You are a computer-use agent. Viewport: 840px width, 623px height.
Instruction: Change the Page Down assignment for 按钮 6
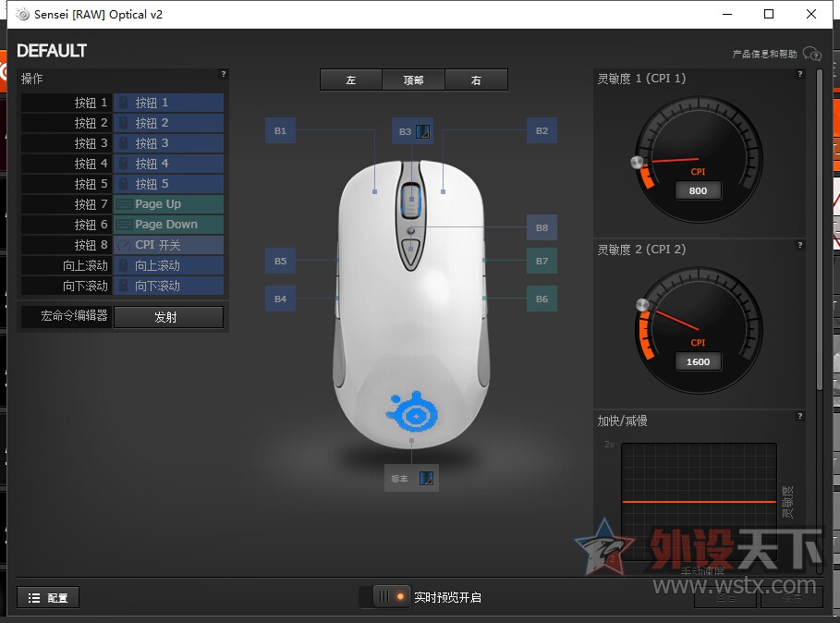(168, 225)
